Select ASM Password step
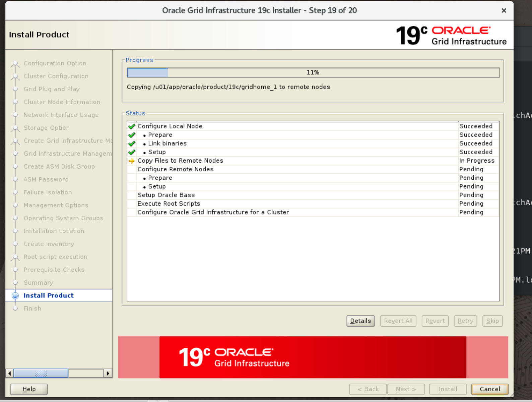The width and height of the screenshot is (532, 402). pyautogui.click(x=46, y=180)
